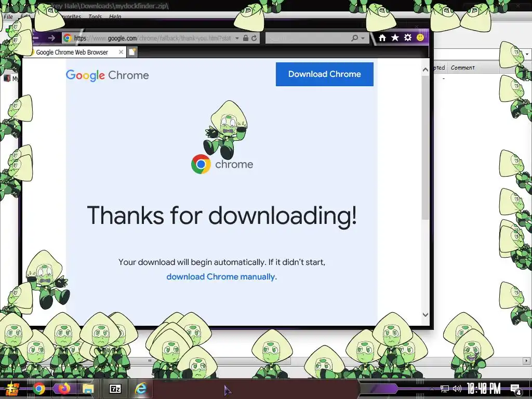Open the Start menu button
Screen dimensions: 532x399
pyautogui.click(x=12, y=389)
